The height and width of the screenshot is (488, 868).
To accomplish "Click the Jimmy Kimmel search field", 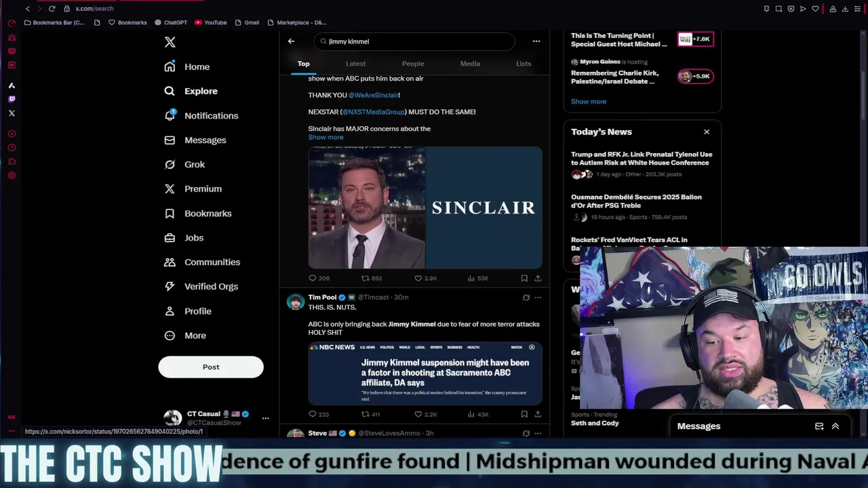I will tap(414, 41).
